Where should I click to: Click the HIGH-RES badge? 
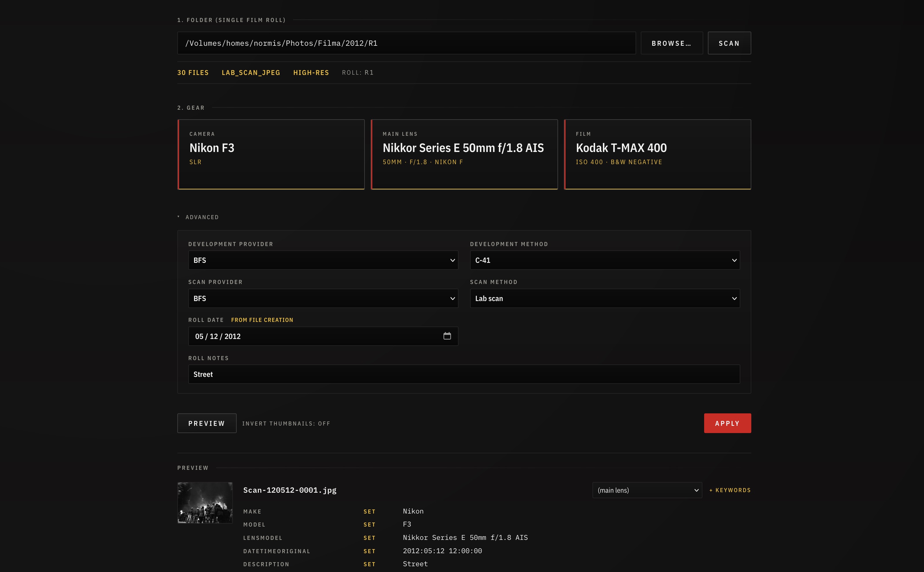point(311,72)
